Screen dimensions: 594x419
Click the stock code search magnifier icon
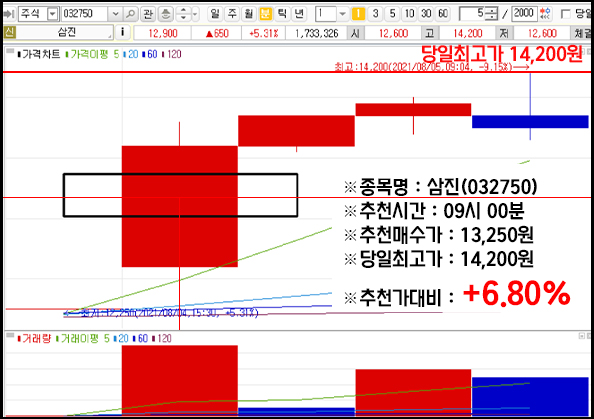tap(130, 14)
